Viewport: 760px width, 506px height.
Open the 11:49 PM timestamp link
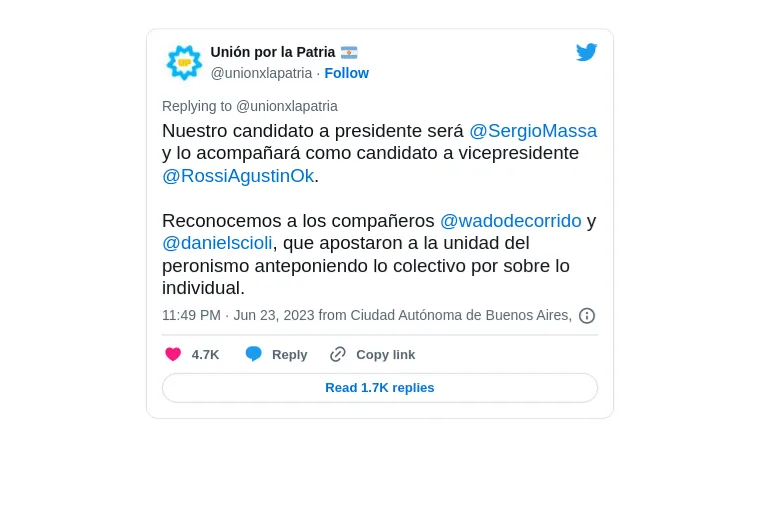point(191,316)
